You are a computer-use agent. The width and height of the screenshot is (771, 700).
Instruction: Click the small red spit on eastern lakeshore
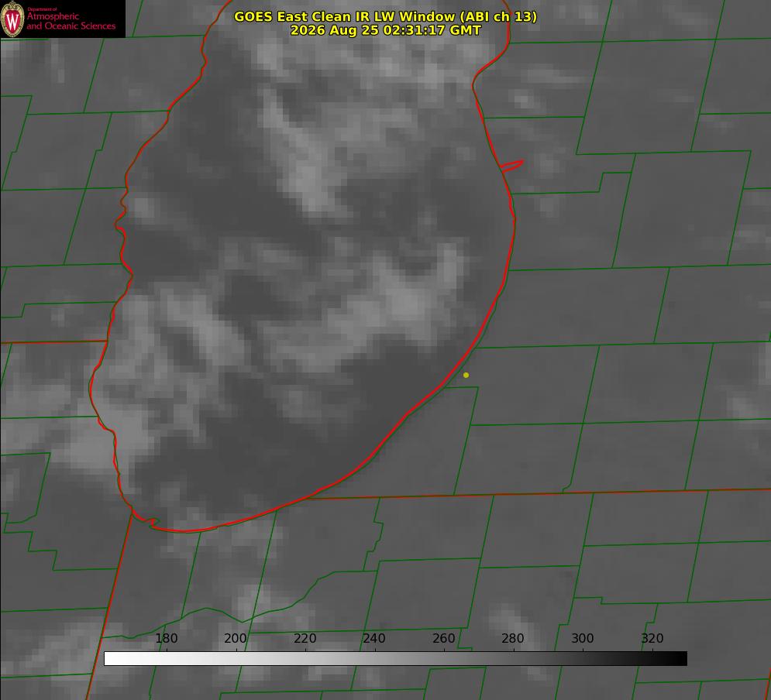[512, 166]
